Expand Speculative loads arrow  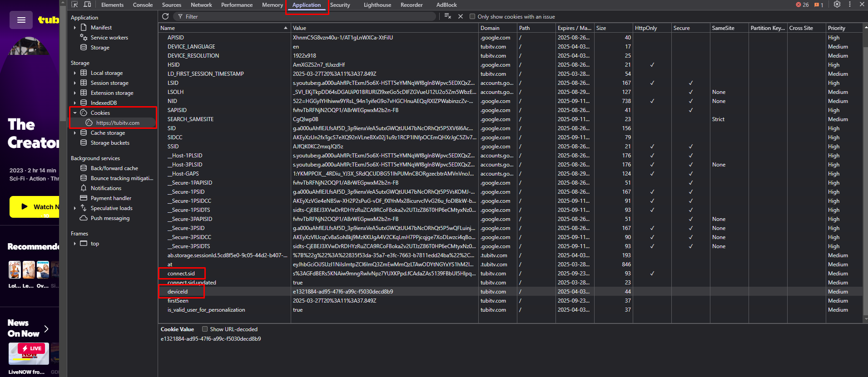(x=75, y=208)
